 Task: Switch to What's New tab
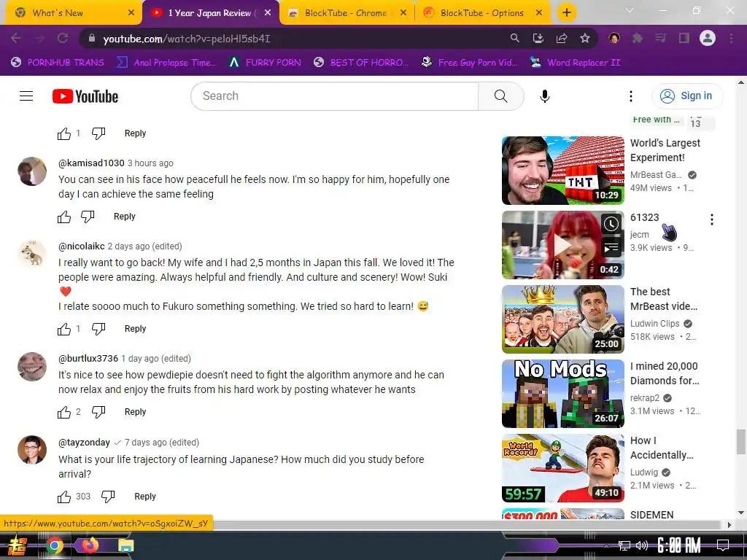[71, 13]
